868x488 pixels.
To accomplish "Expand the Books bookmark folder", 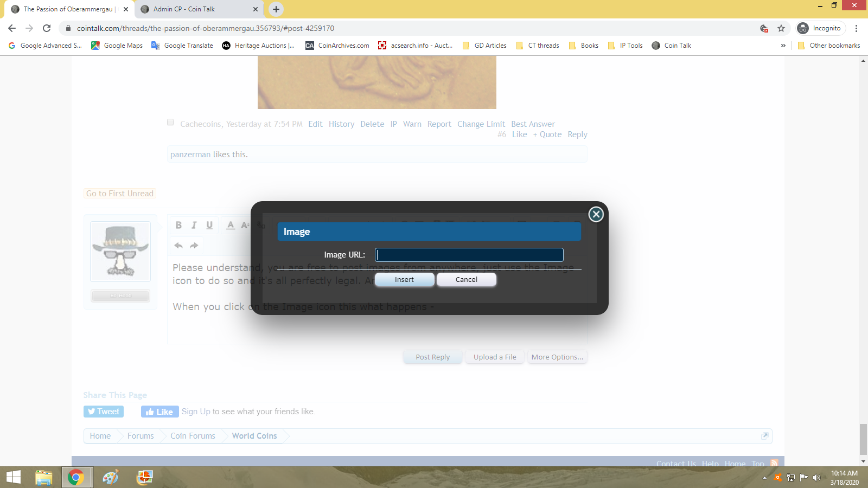I will coord(584,46).
